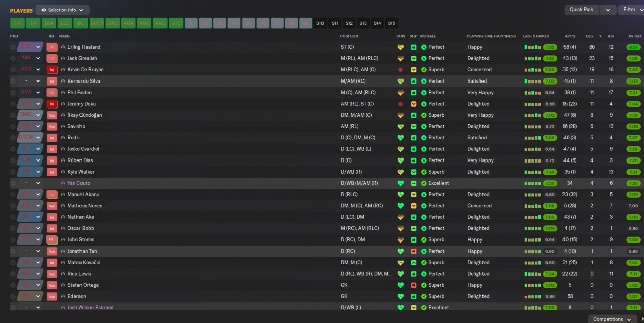Open the Quick Pick arrow dropdown

pos(608,10)
